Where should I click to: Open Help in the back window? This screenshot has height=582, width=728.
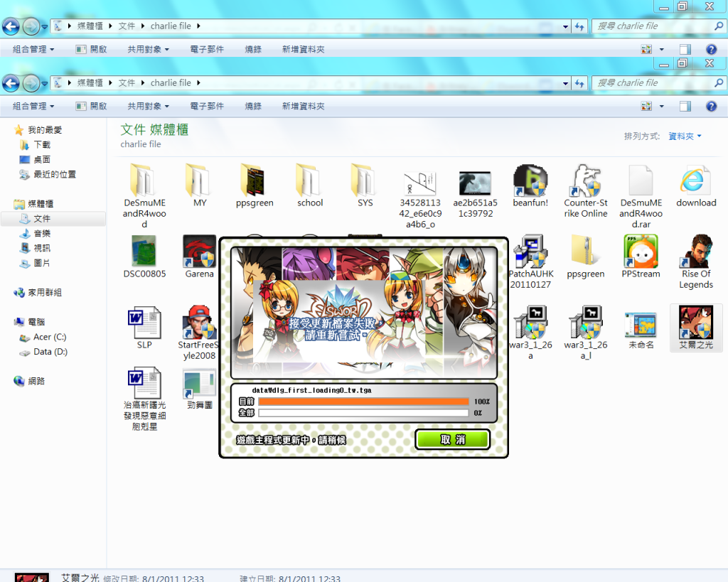(x=711, y=49)
